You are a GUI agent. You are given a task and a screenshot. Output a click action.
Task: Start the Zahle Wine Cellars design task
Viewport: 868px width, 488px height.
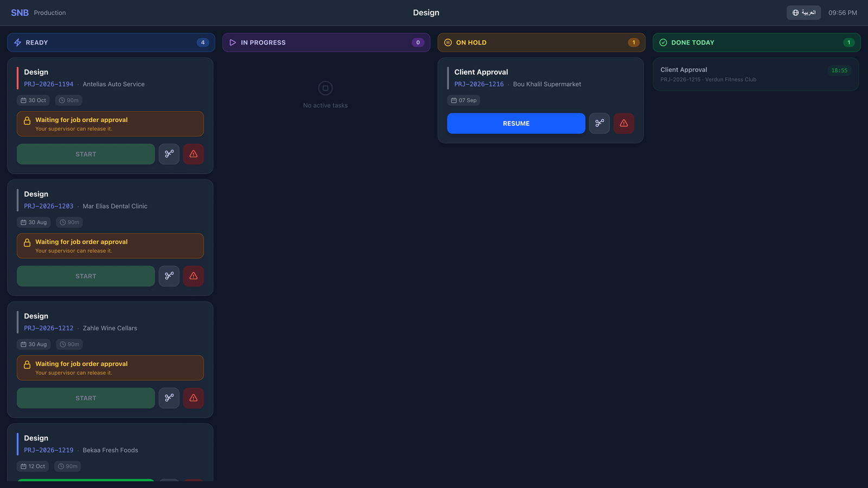(86, 398)
